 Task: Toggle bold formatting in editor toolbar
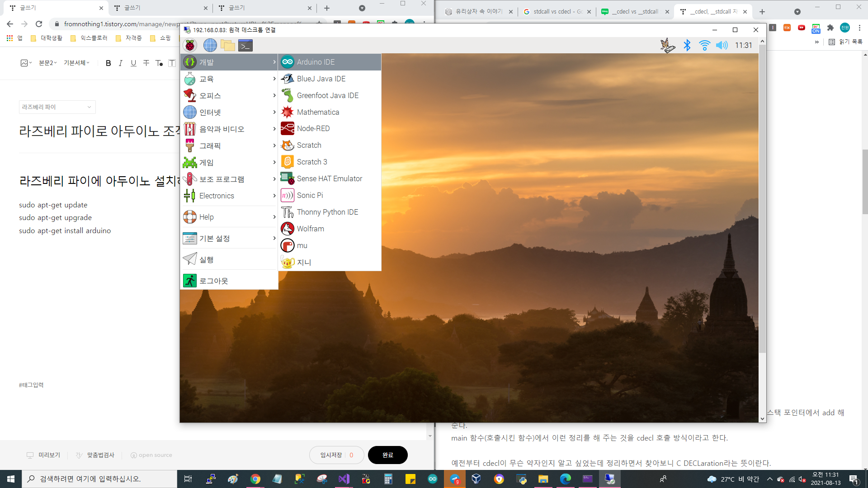tap(108, 63)
